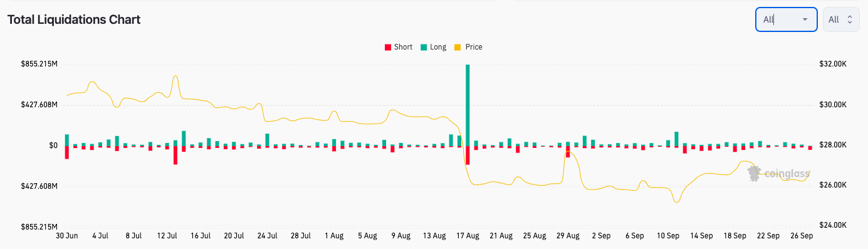Toggle the Short series legend label
Image resolution: width=868 pixels, height=249 pixels.
(x=403, y=47)
